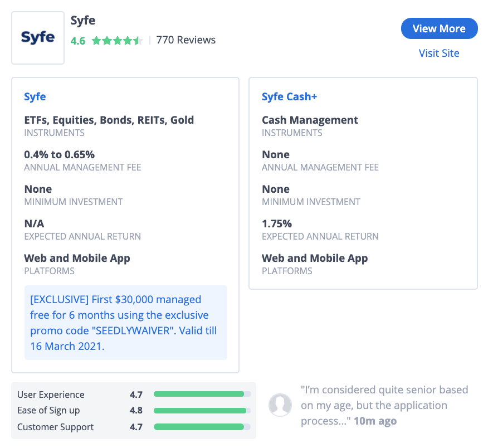Click the five-star rating icons

click(118, 41)
